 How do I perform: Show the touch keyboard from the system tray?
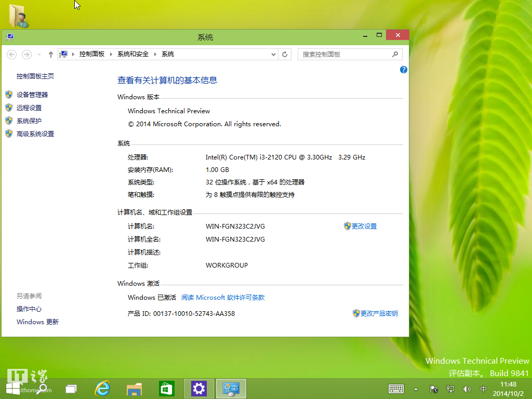(395, 389)
